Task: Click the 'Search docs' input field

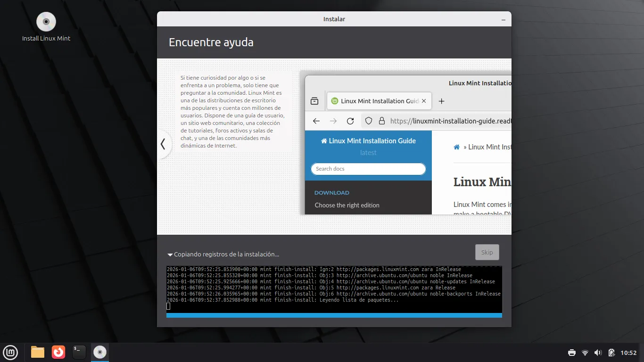Action: 368,169
